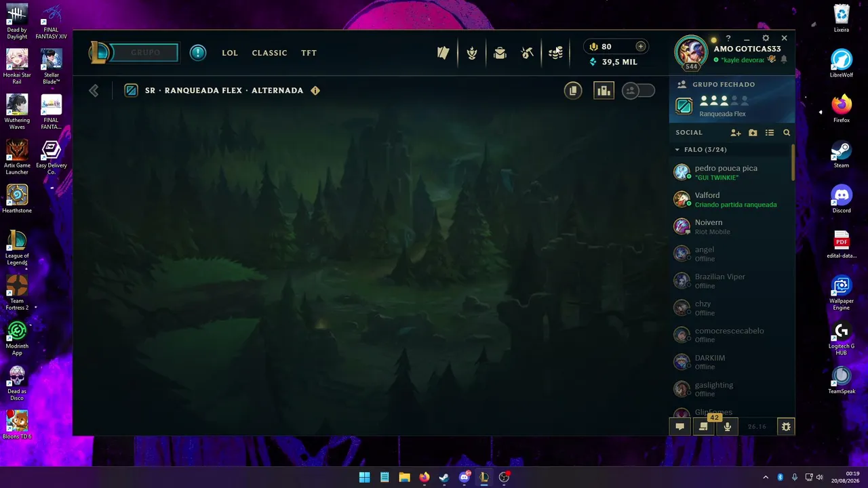Image resolution: width=868 pixels, height=488 pixels.
Task: Select offline friend DARKIIM
Action: (x=730, y=362)
